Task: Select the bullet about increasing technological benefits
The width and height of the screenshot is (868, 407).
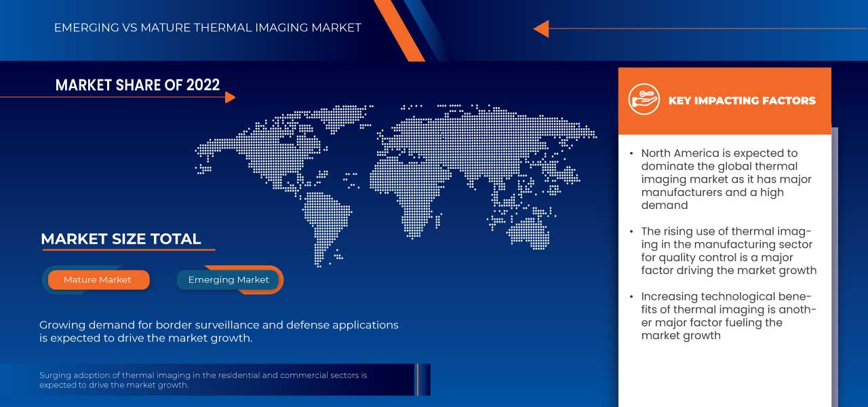Action: [727, 316]
